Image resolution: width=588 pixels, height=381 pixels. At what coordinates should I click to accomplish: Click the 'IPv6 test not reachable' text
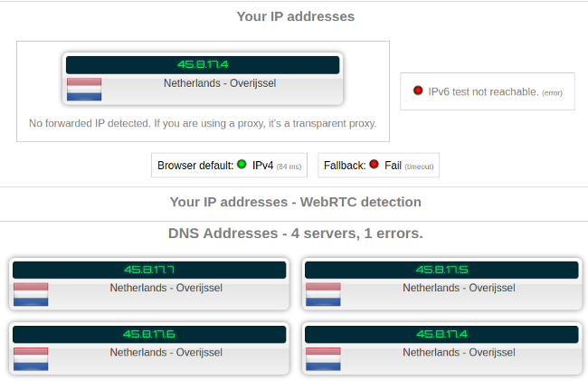tap(483, 91)
